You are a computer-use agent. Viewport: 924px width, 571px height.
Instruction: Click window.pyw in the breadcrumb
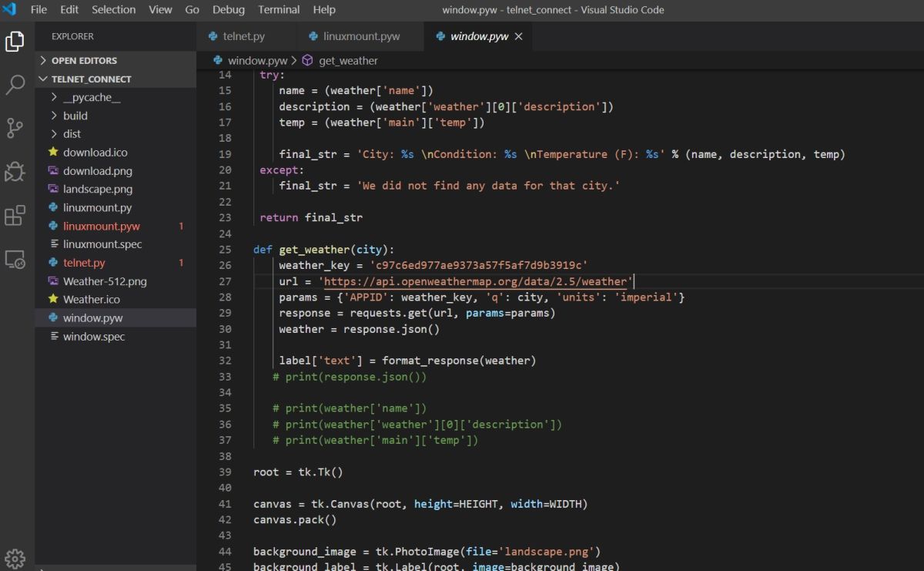coord(257,60)
